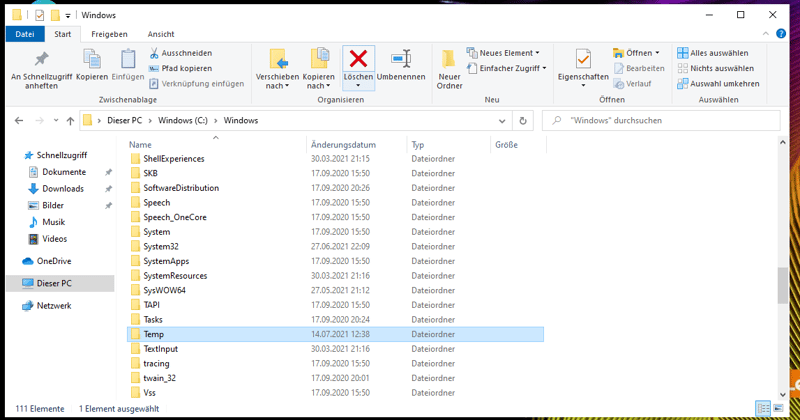Open the Neues Element dropdown
This screenshot has height=420, width=800.
coord(508,53)
